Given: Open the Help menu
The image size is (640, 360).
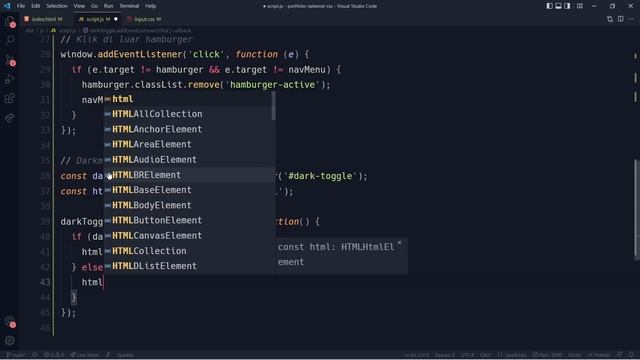Looking at the screenshot, I should 151,6.
